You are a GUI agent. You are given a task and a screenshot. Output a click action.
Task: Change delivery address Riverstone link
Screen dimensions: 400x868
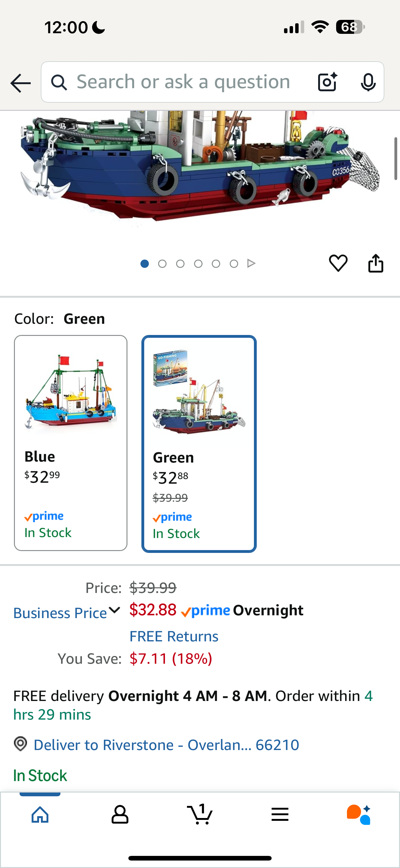166,745
